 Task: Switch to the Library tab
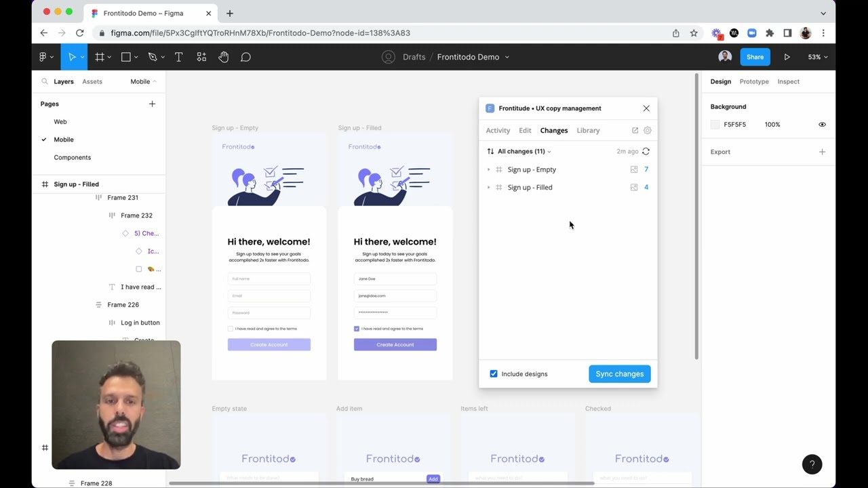click(x=588, y=130)
